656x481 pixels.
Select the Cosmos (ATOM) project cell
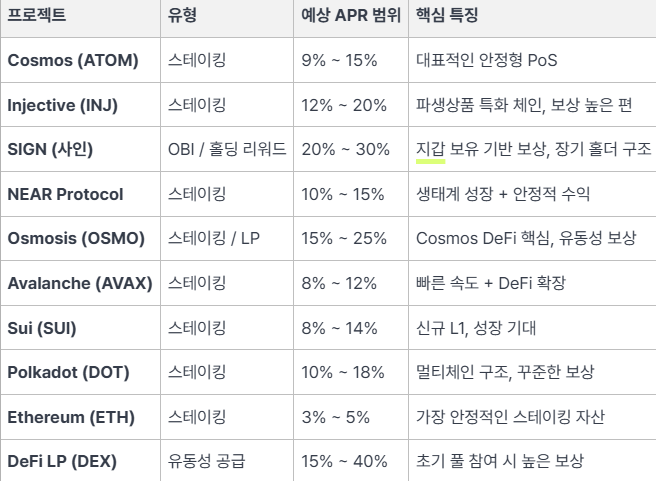[73, 61]
